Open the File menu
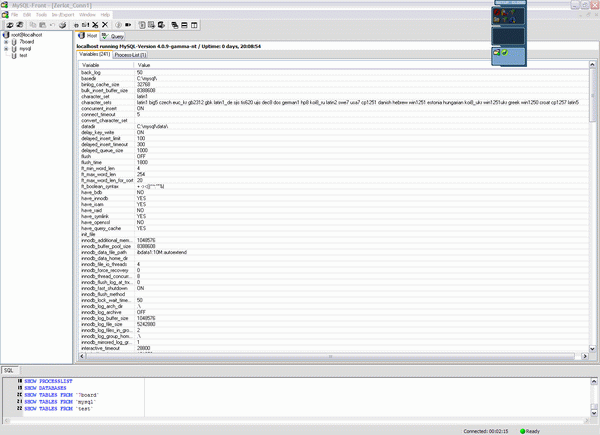The width and height of the screenshot is (600, 435). point(15,15)
